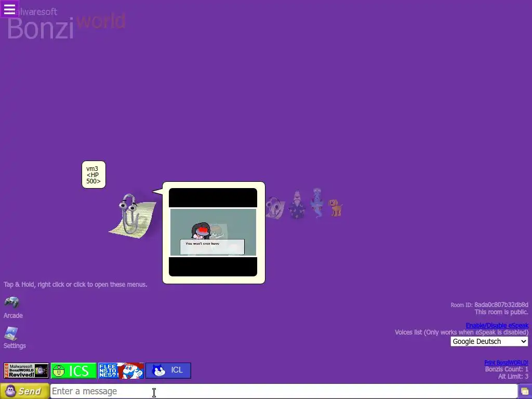Click the blue ICL banner
Image resolution: width=532 pixels, height=399 pixels.
pyautogui.click(x=168, y=370)
